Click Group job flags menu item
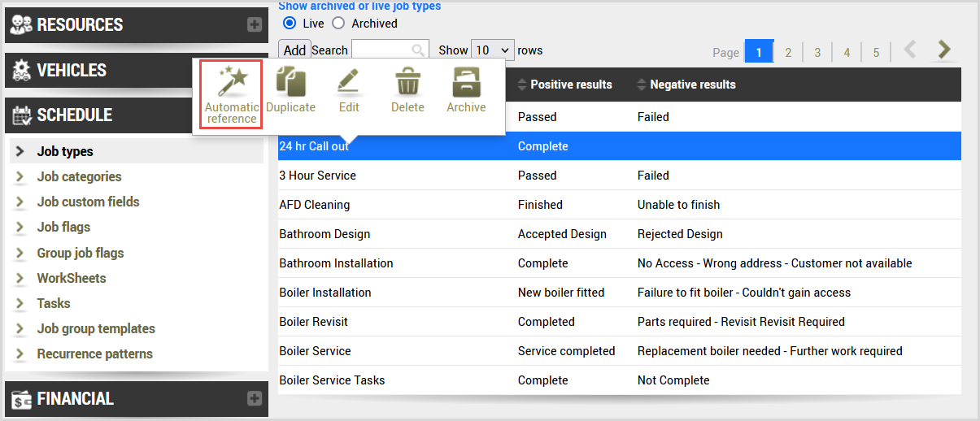The image size is (980, 421). click(81, 253)
